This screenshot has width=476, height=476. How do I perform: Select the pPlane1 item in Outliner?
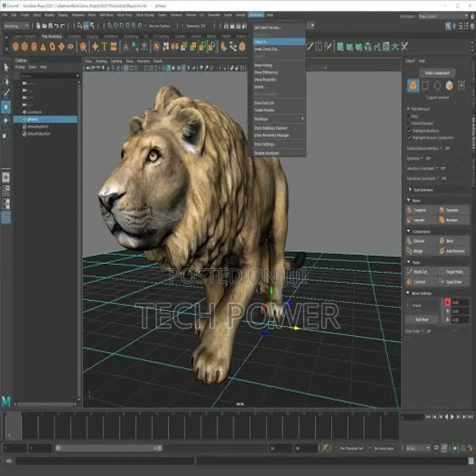45,119
